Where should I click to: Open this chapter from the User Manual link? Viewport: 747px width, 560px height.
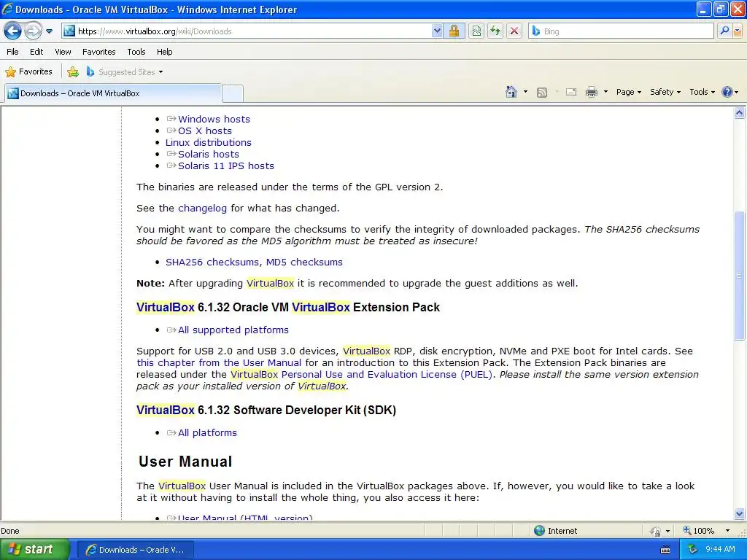[x=219, y=363]
